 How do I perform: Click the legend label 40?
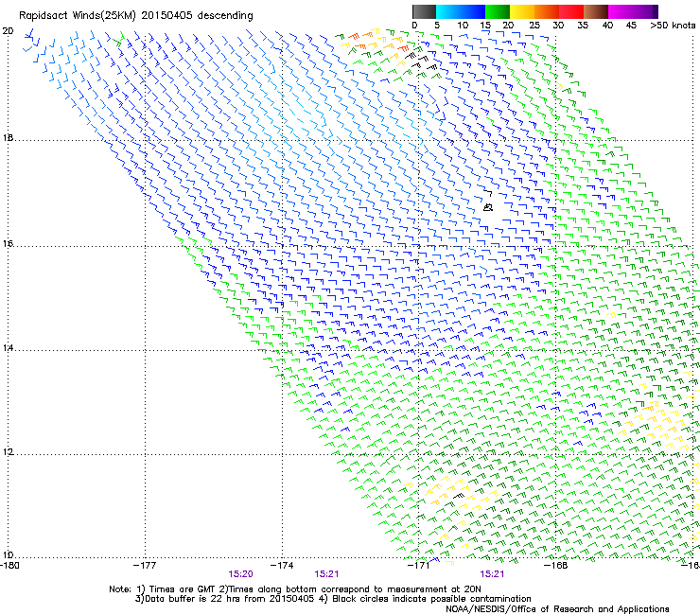tap(607, 26)
